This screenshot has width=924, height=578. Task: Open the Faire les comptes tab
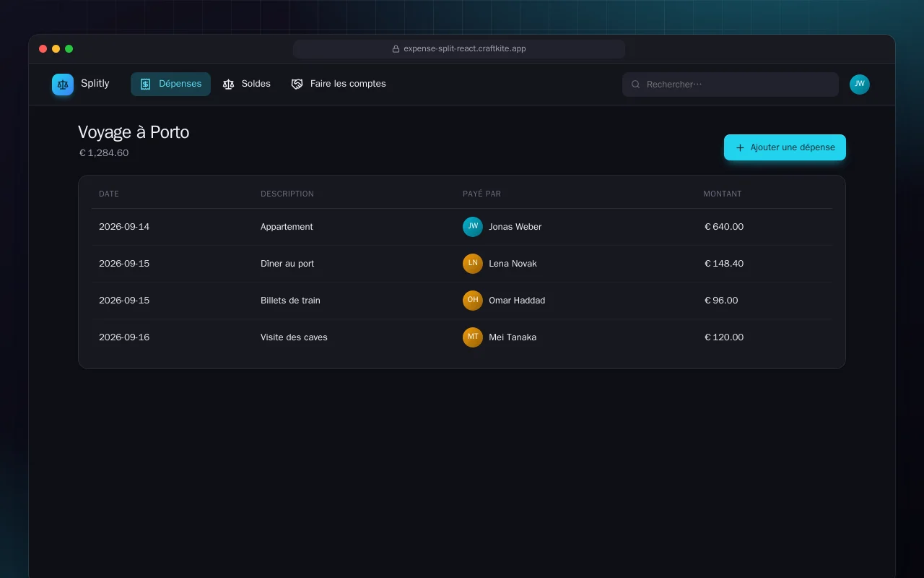pyautogui.click(x=339, y=84)
